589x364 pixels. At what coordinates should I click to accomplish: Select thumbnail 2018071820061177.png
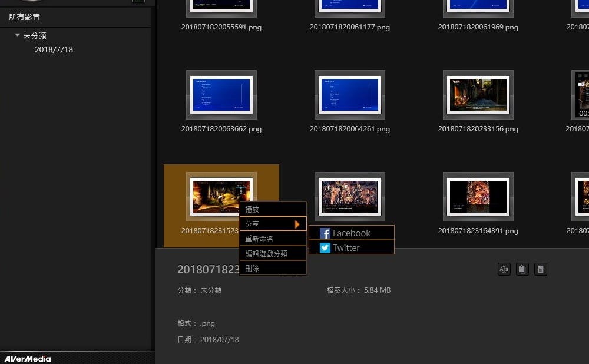(350, 6)
